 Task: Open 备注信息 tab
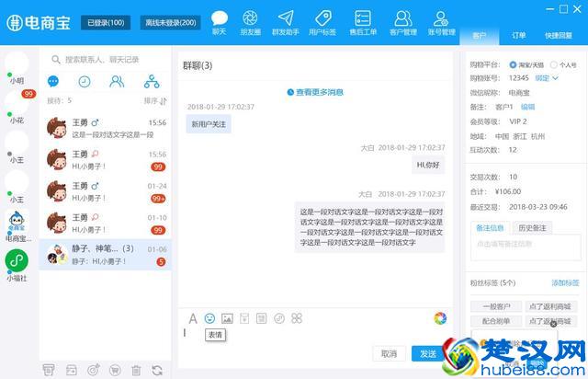490,227
